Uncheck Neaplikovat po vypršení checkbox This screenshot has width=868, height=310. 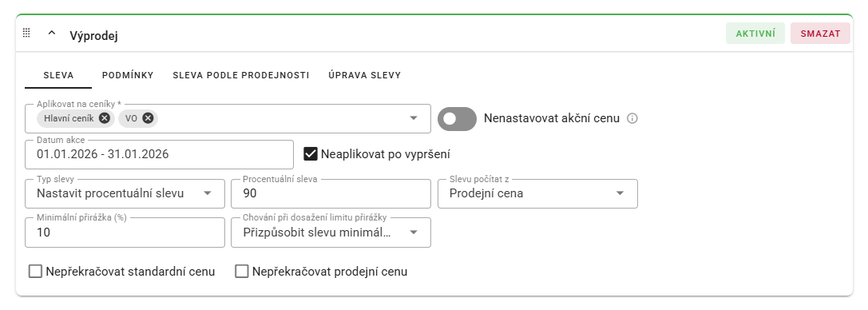click(311, 154)
